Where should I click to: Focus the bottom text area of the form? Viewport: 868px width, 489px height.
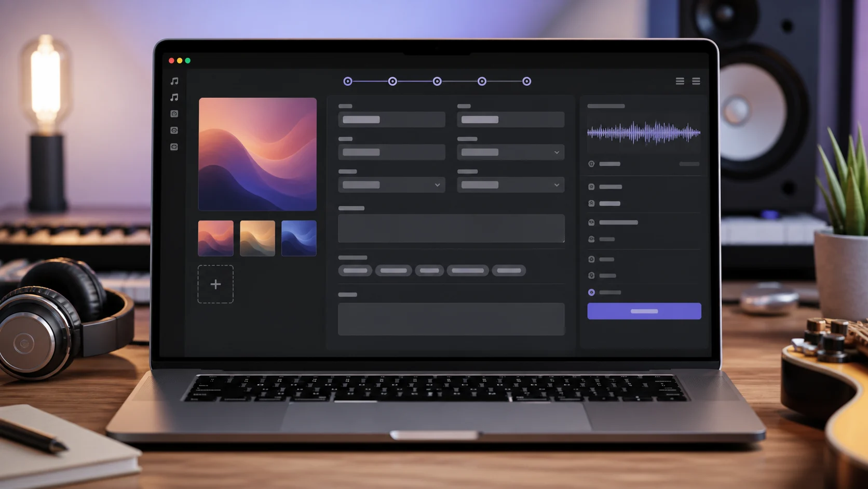451,319
